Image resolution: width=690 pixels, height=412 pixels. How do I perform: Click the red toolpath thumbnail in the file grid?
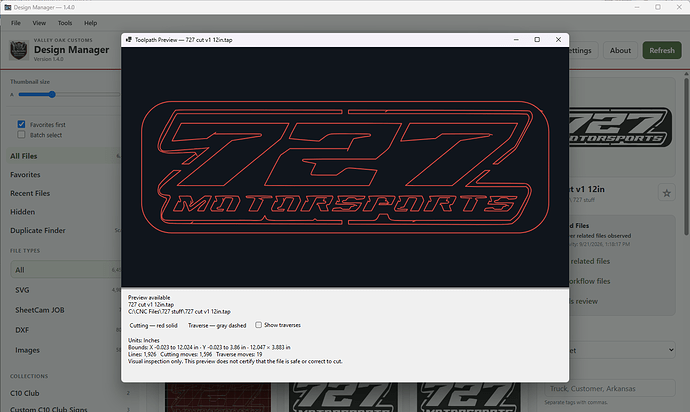click(218, 397)
